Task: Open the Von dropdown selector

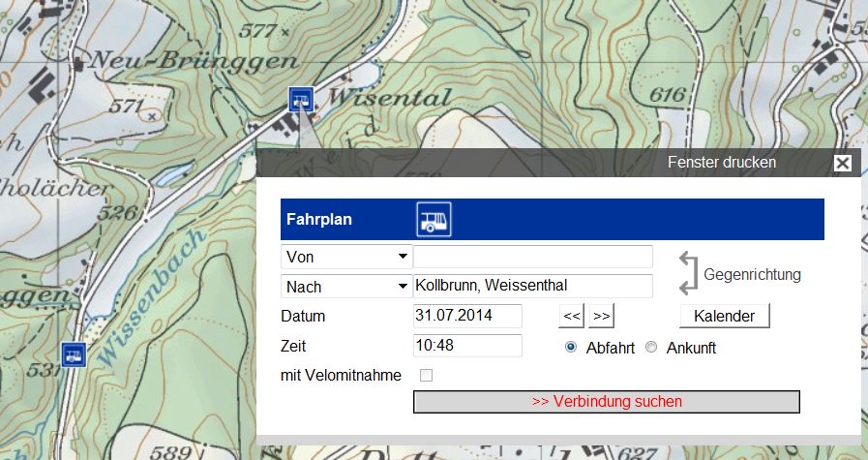Action: point(345,257)
